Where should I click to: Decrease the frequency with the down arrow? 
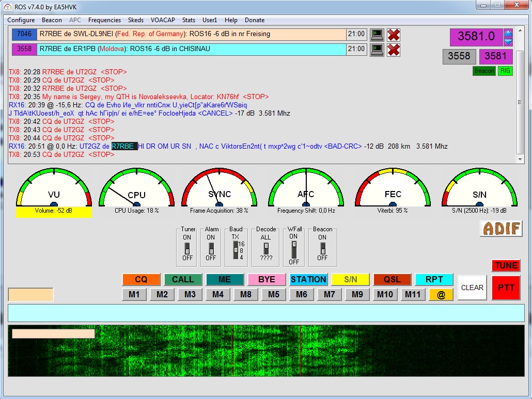point(508,41)
